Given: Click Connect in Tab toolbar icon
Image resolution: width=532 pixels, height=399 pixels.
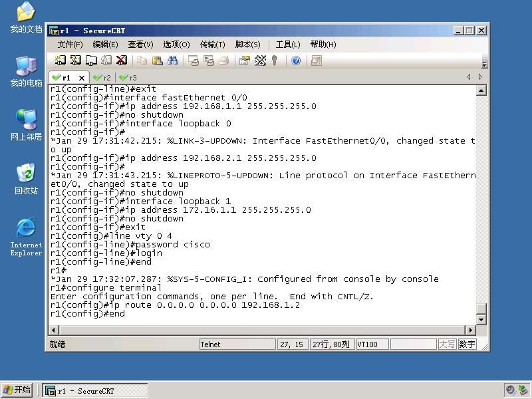Looking at the screenshot, I should point(91,61).
